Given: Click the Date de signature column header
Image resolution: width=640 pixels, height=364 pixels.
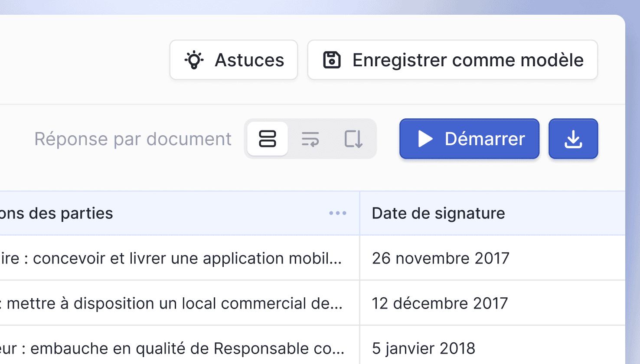Looking at the screenshot, I should pos(438,213).
